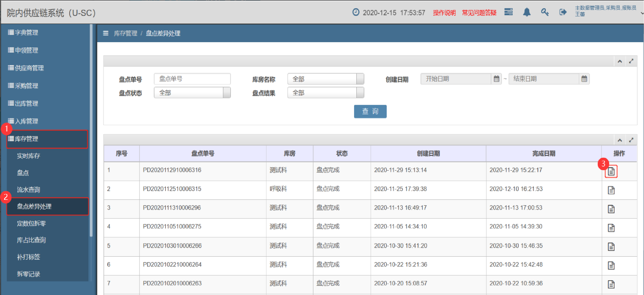Select 盘点差异处理 submenu item
This screenshot has width=644, height=295.
tap(48, 206)
